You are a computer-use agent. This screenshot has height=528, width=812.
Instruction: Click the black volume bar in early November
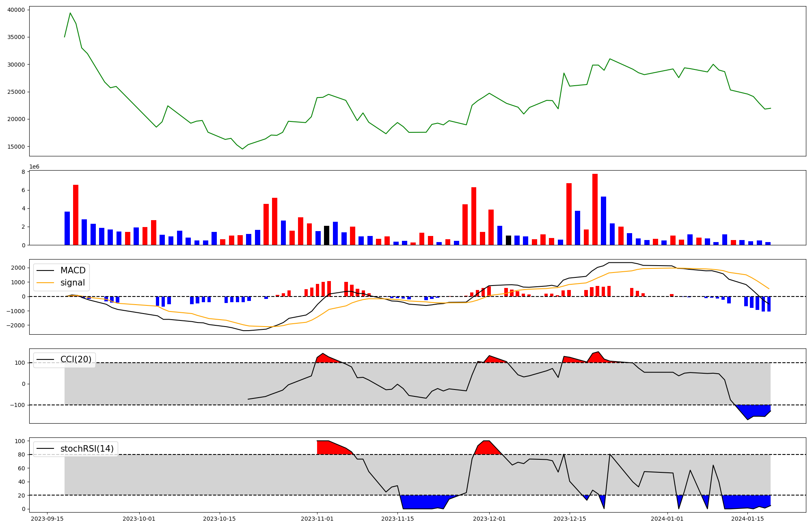[326, 236]
